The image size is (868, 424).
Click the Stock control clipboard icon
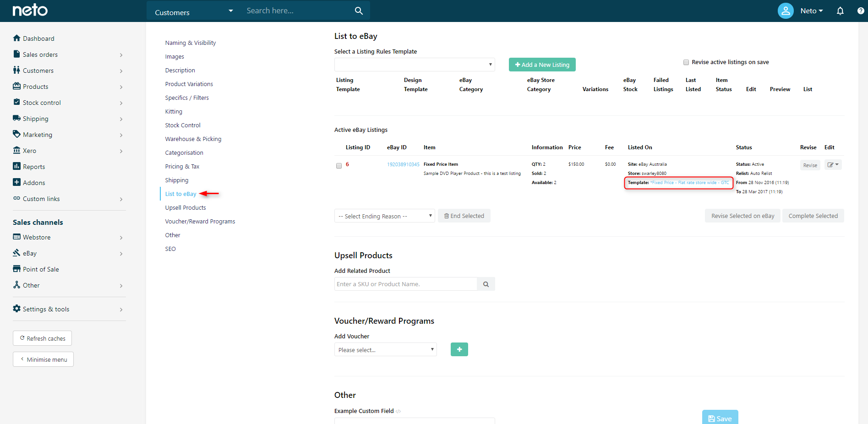tap(17, 102)
